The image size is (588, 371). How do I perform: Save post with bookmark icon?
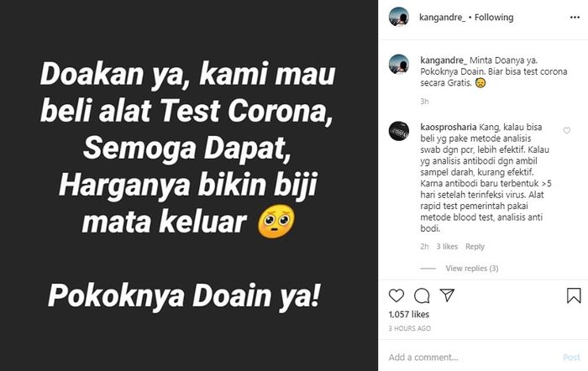point(574,295)
